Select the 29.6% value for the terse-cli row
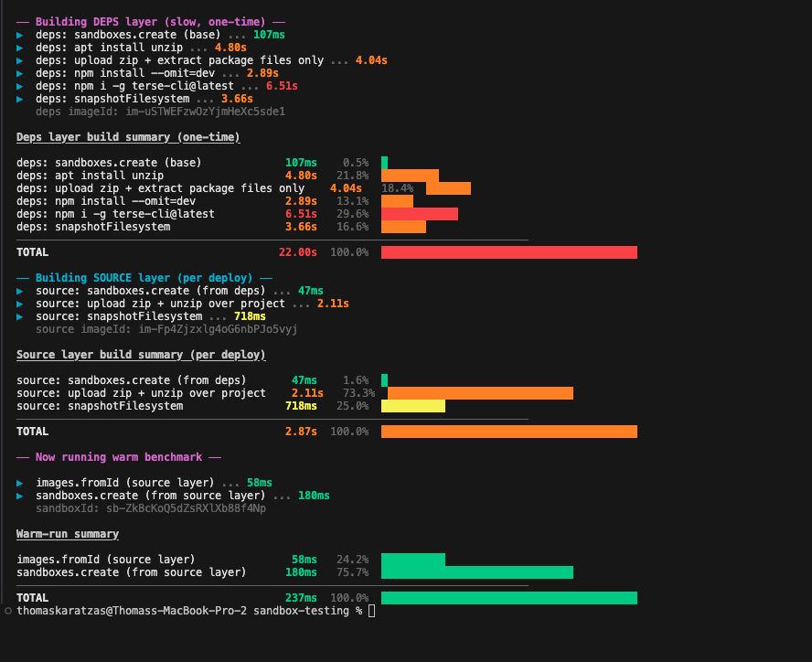 [x=353, y=214]
